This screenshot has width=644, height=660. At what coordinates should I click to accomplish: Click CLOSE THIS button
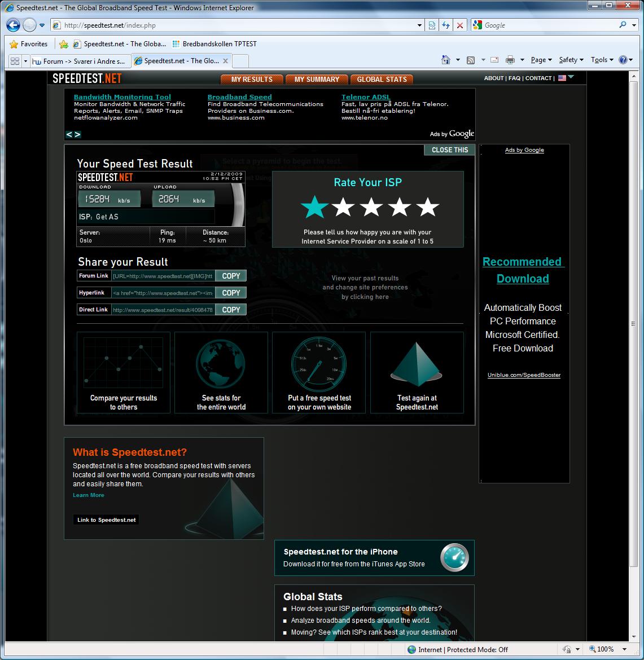click(x=449, y=150)
